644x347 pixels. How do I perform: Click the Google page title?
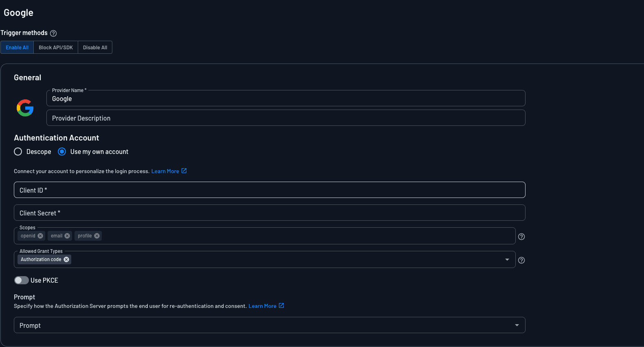tap(19, 13)
